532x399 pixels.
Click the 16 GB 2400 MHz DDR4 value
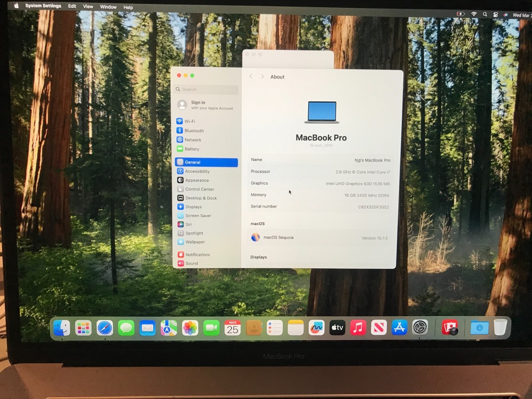click(367, 196)
